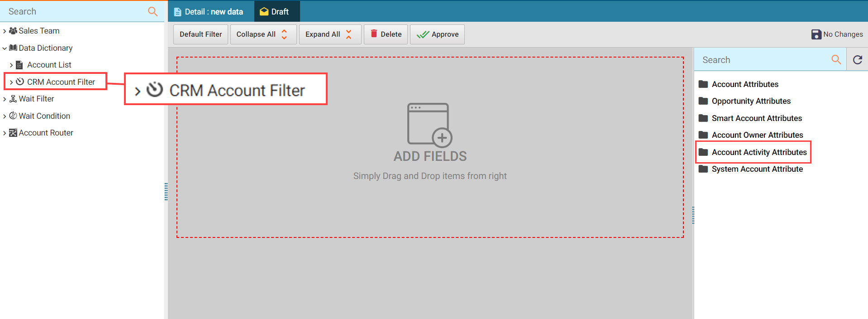This screenshot has height=319, width=868.
Task: Click the red trash Delete icon
Action: (x=374, y=34)
